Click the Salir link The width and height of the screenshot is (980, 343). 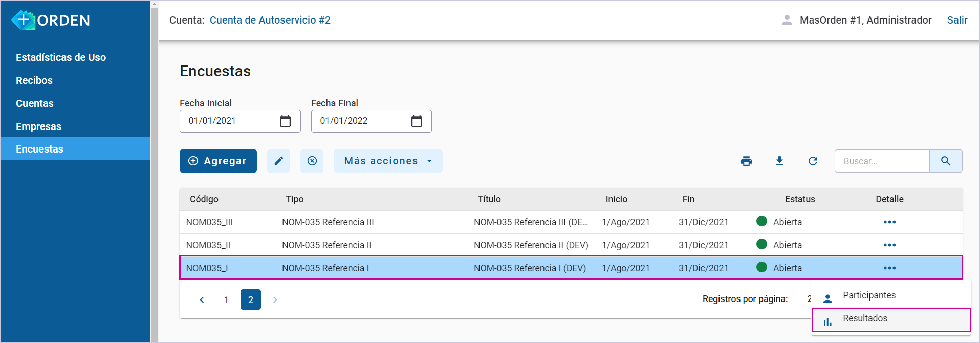click(x=956, y=20)
